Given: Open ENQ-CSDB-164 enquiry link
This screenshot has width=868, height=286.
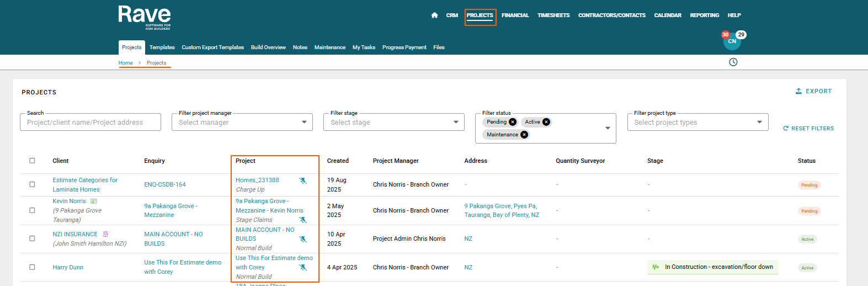Looking at the screenshot, I should point(165,184).
